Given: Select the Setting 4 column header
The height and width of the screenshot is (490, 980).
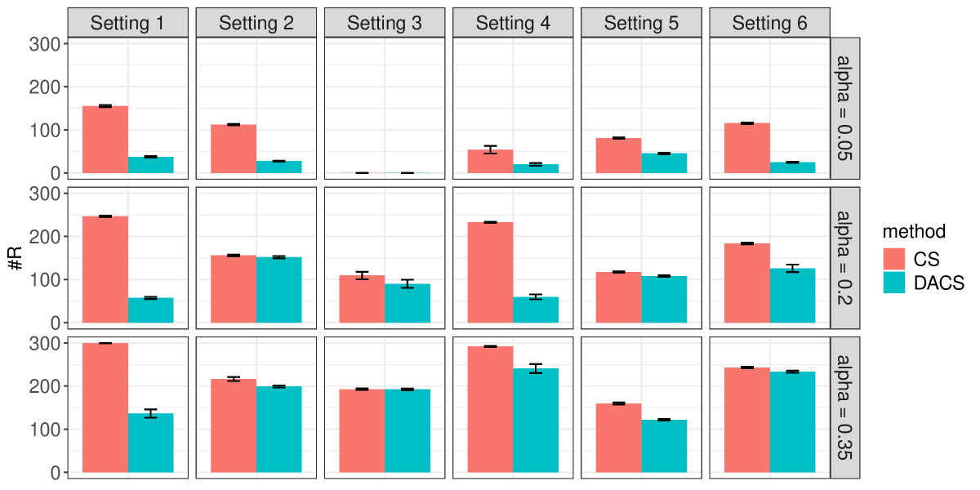Looking at the screenshot, I should pyautogui.click(x=513, y=23).
